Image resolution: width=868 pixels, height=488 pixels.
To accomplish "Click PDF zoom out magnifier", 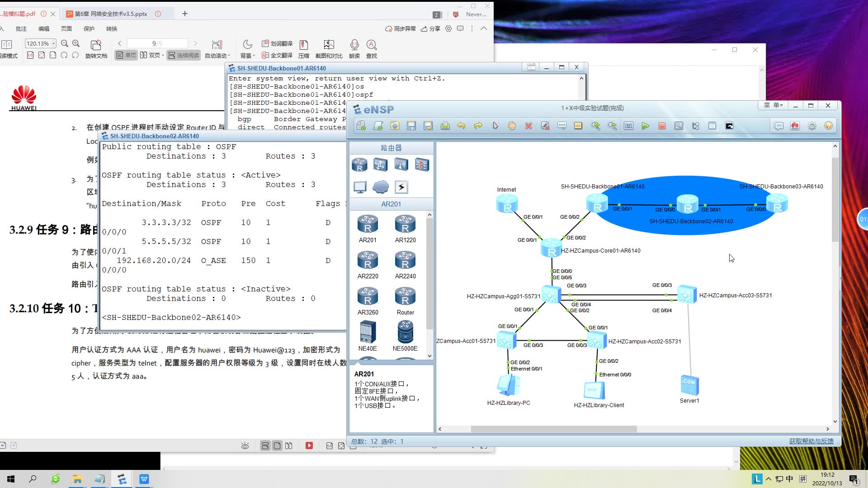I will pyautogui.click(x=65, y=43).
